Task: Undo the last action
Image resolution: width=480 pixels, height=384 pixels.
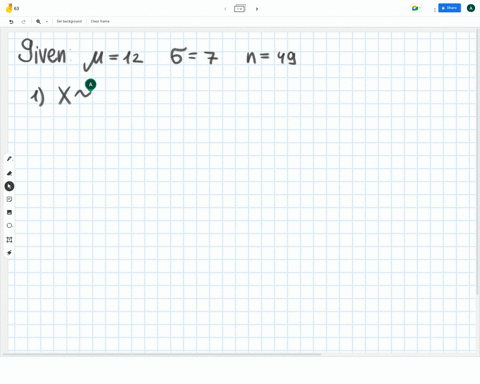Action: [11, 22]
